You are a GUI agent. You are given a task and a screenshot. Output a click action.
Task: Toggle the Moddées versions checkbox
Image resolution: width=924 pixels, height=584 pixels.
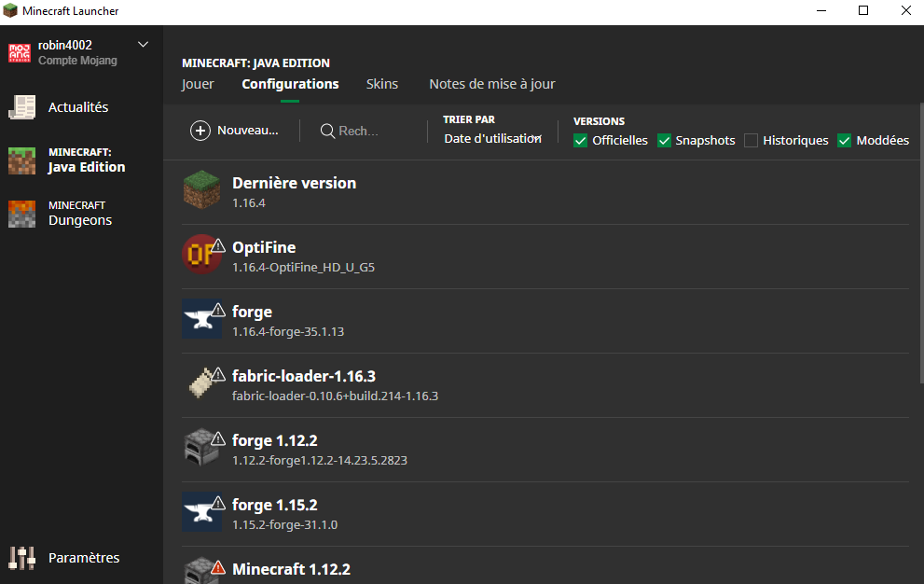point(845,141)
